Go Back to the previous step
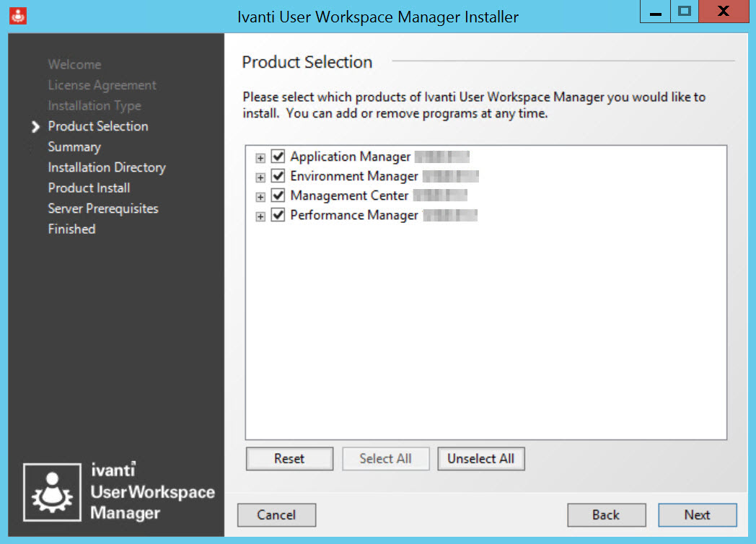This screenshot has width=756, height=544. pyautogui.click(x=606, y=515)
